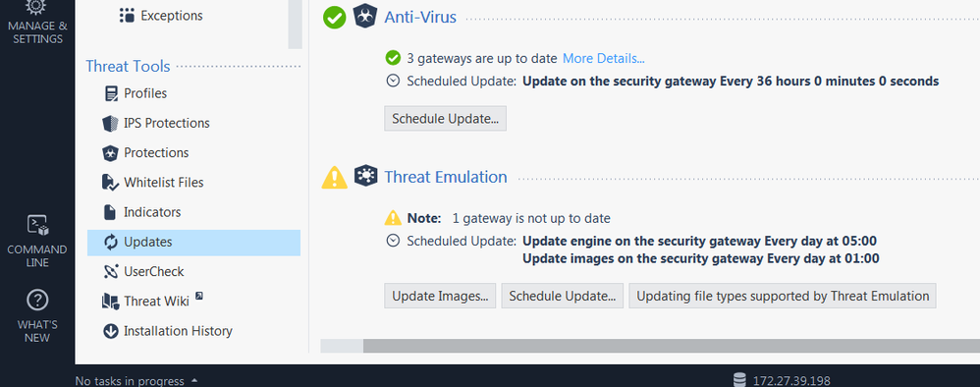Click the Threat Emulation yellow warning icon
980x387 pixels.
[x=335, y=177]
